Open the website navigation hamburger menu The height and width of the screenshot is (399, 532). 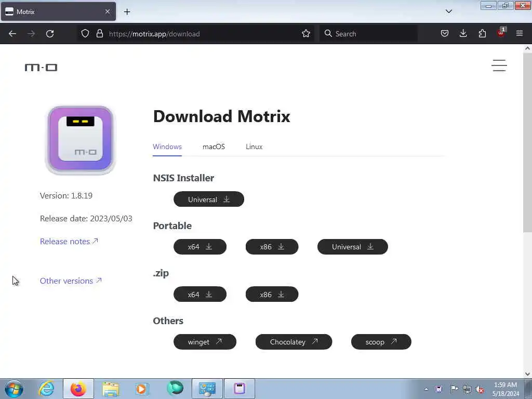[x=499, y=65]
